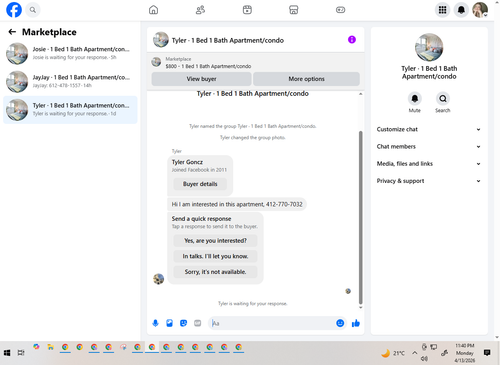
Task: Click the View buyer button
Action: (201, 79)
